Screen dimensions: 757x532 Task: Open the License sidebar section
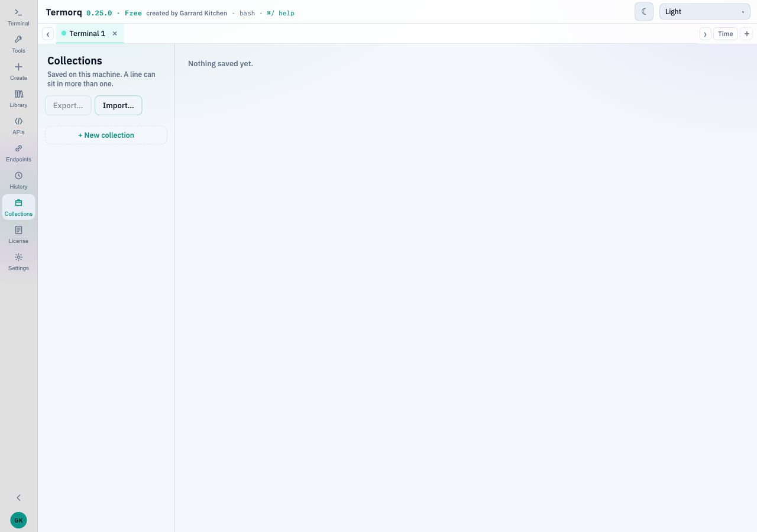tap(18, 234)
